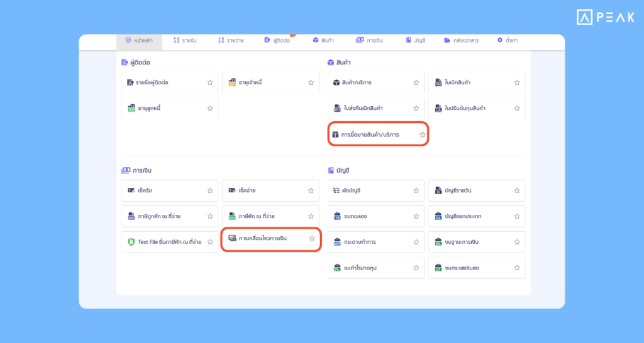Mark กระดาษทำการ as favorite
The image size is (644, 343).
[416, 242]
